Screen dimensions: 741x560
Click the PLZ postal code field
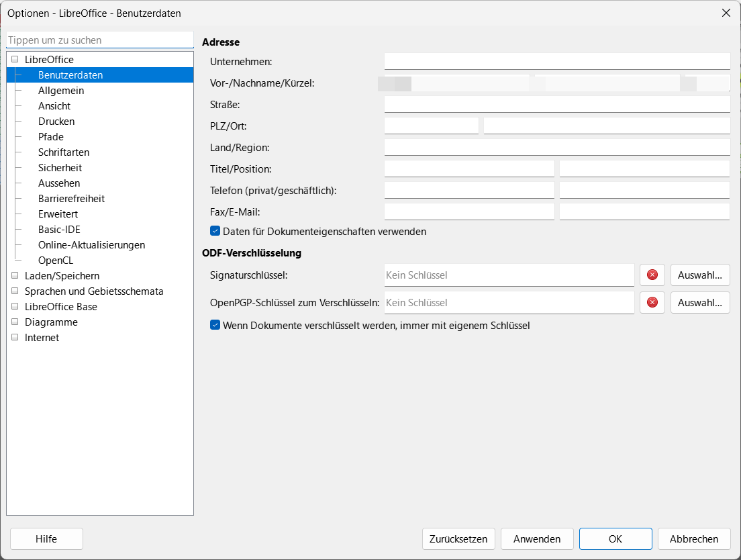point(432,126)
